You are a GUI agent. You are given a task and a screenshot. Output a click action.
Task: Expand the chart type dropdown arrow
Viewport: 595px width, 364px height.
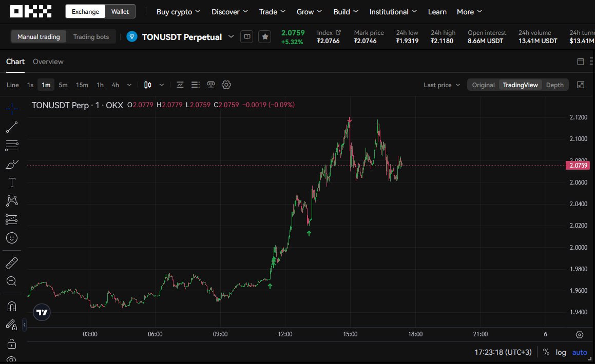pyautogui.click(x=162, y=85)
